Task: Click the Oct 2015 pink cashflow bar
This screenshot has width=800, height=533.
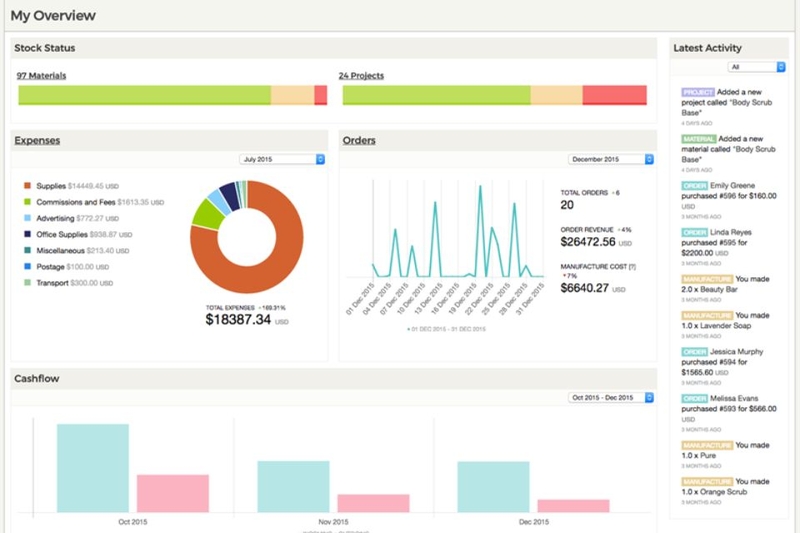Action: [x=173, y=494]
